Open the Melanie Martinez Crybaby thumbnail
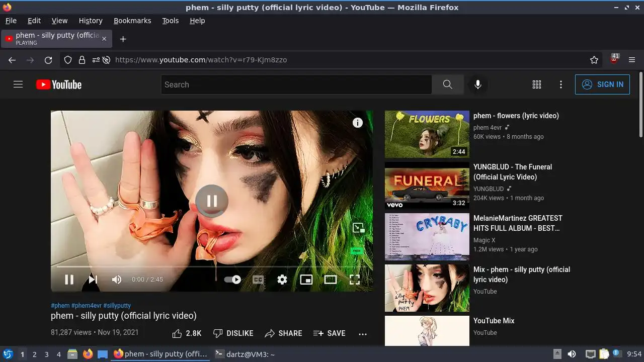644x362 pixels. [x=427, y=237]
